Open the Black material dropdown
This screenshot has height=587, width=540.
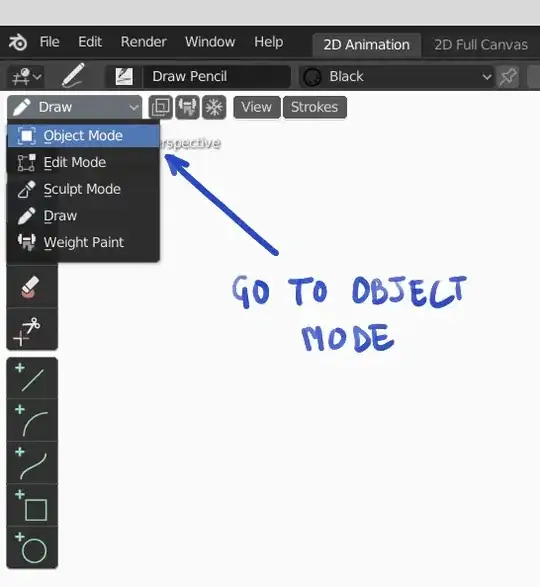(x=396, y=77)
